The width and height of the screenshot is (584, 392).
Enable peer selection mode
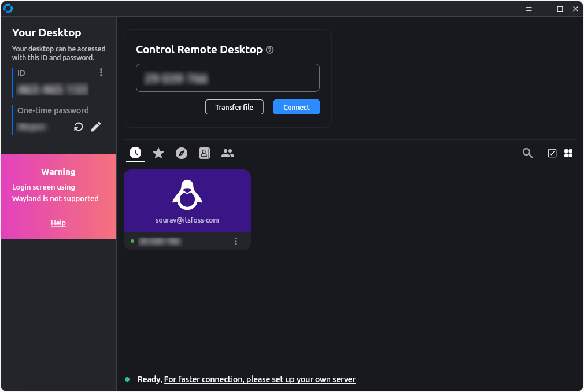(x=551, y=153)
